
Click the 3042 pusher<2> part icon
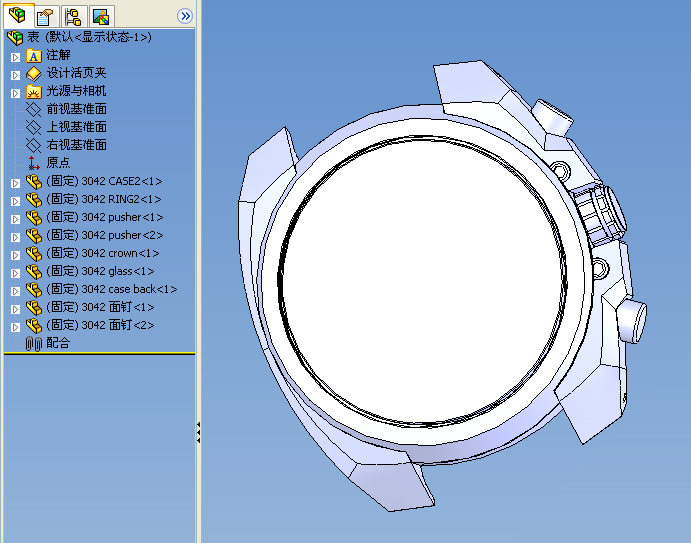pyautogui.click(x=34, y=236)
